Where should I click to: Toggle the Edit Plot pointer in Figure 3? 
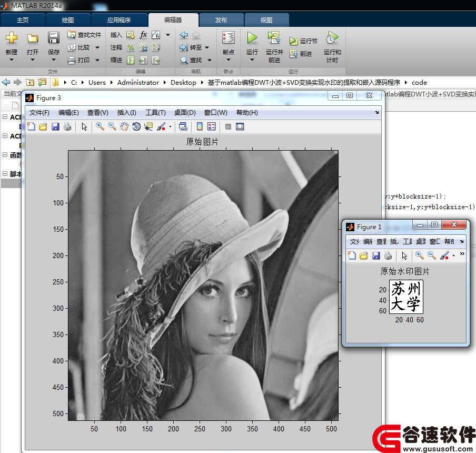(x=84, y=126)
